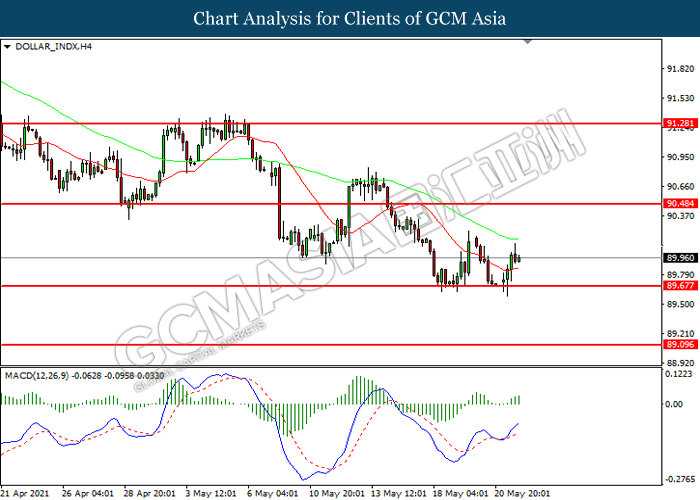
Task: Click the 91.820 price axis value
Action: [681, 69]
